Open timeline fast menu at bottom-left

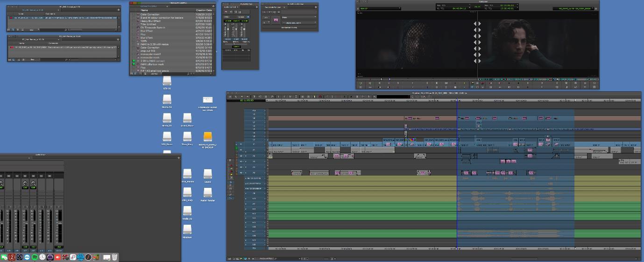[229, 259]
